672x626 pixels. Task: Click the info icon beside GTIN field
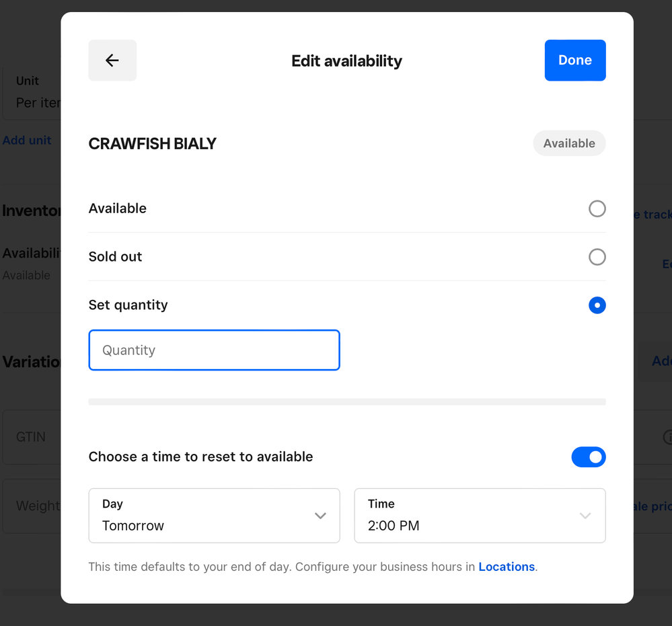click(x=667, y=438)
